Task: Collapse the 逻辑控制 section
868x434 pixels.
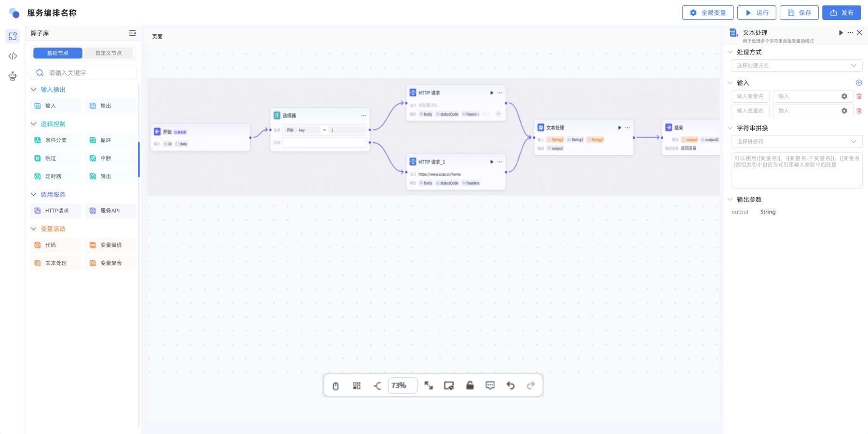Action: (x=33, y=124)
